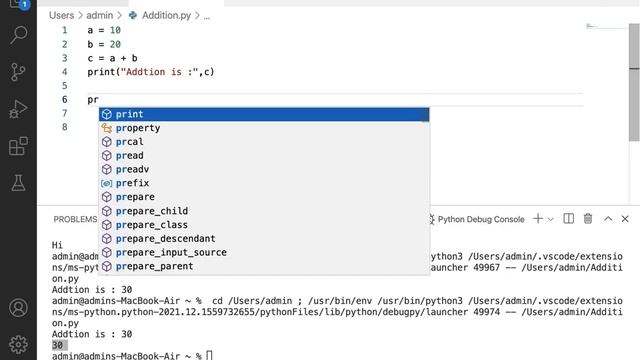Image resolution: width=640 pixels, height=360 pixels.
Task: Select the Python Debug Console terminal
Action: click(477, 219)
